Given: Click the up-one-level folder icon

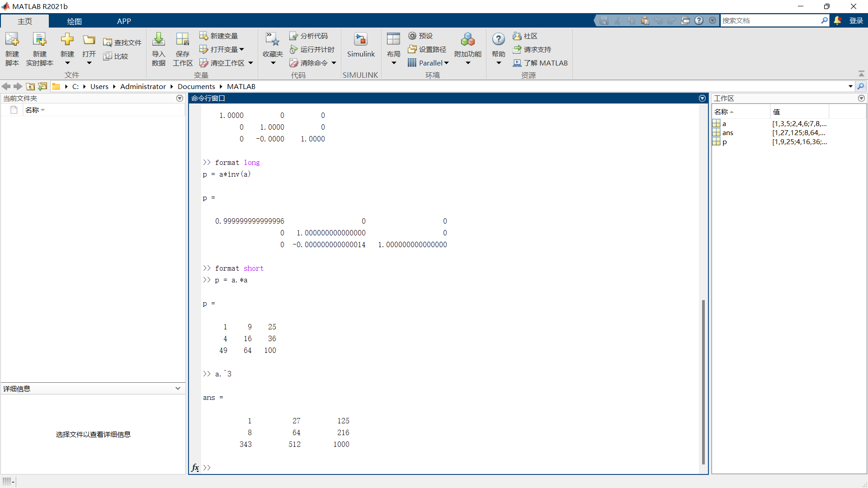Looking at the screenshot, I should pyautogui.click(x=30, y=86).
